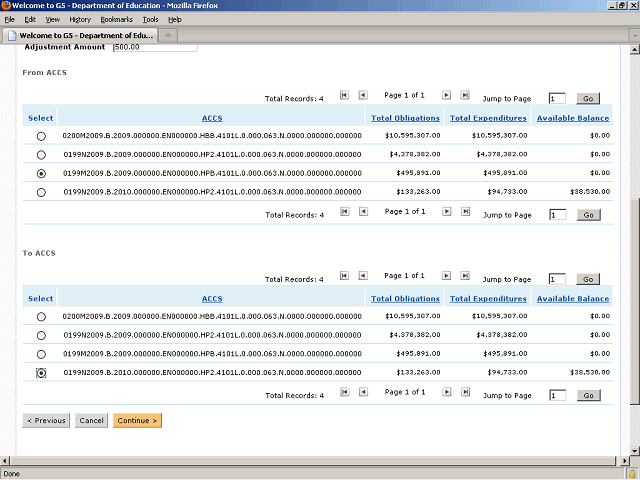Sort From ACCS table by Total Obligations
Screen dimensions: 640x480
405,118
